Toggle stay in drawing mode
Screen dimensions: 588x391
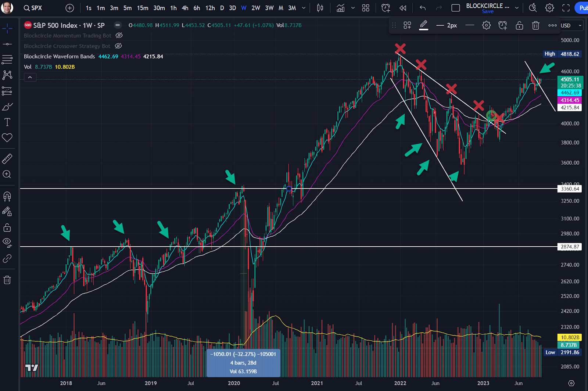[7, 211]
